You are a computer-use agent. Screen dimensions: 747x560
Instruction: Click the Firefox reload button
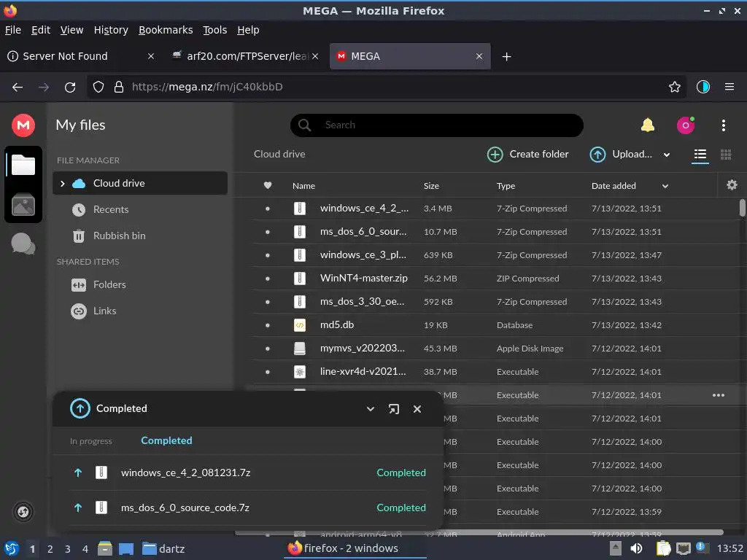coord(70,87)
